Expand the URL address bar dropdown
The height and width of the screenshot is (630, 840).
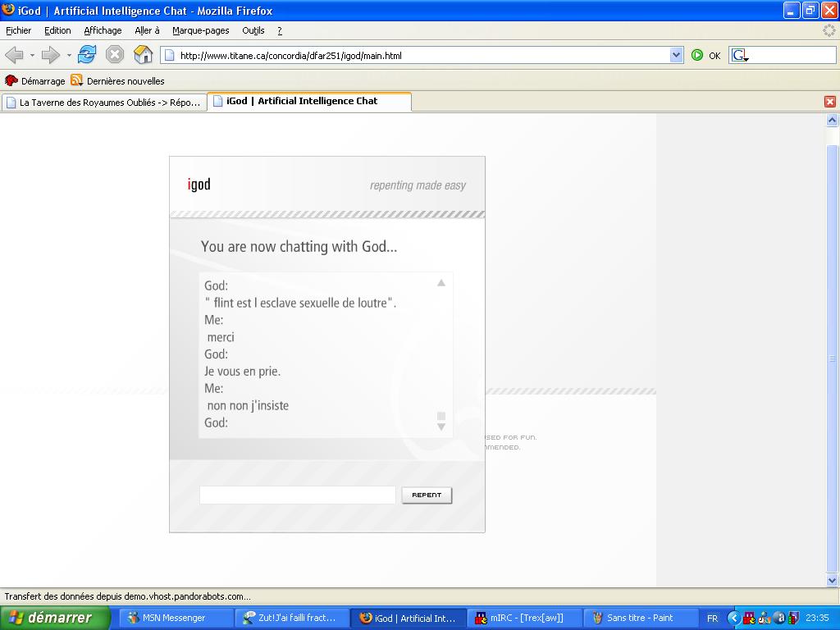point(676,55)
